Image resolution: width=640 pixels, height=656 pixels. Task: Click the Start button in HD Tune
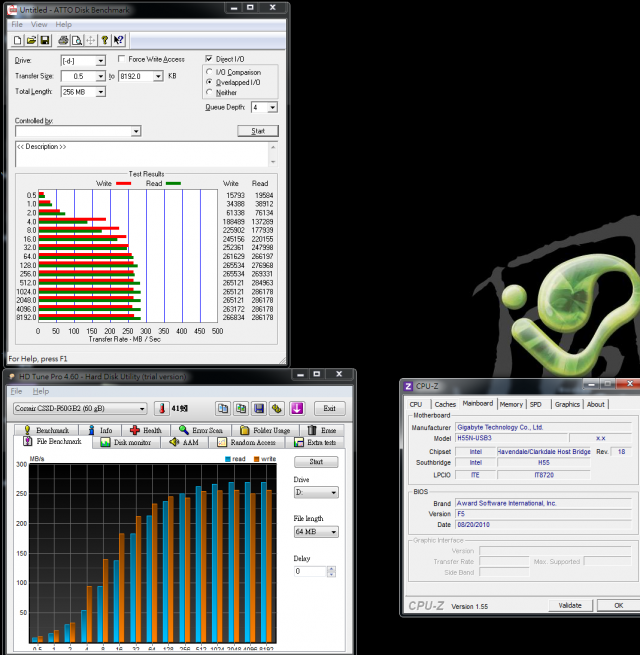pos(316,462)
